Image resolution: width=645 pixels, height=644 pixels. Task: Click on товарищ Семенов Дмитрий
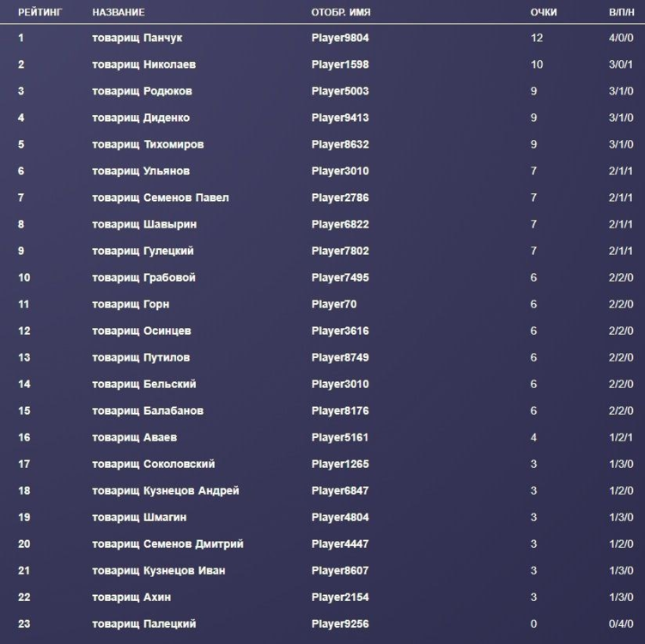(x=167, y=544)
